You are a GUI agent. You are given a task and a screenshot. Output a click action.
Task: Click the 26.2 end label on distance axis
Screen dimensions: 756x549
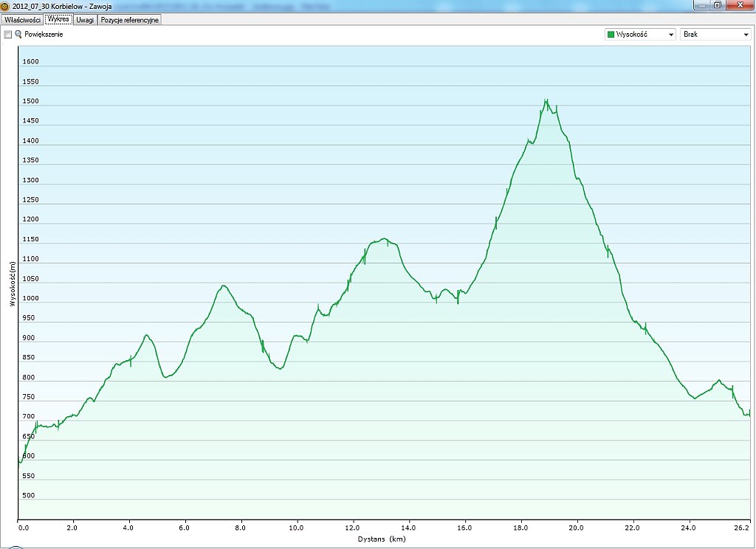click(743, 528)
